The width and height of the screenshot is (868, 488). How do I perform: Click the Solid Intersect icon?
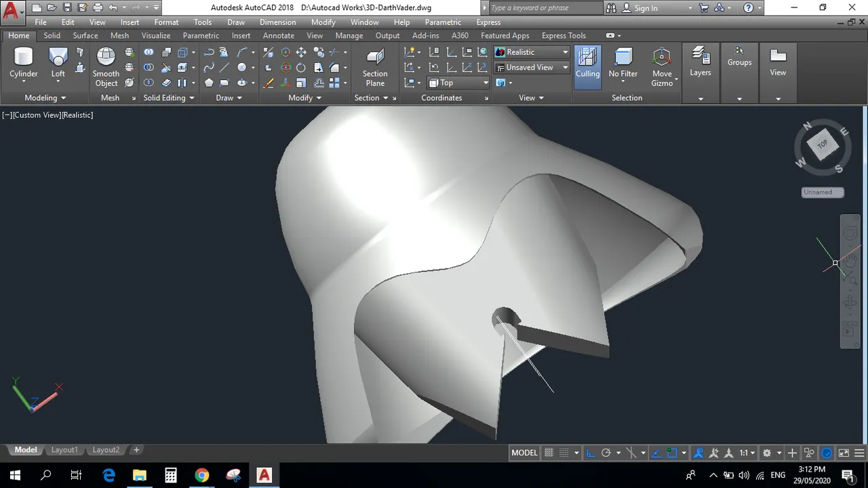click(x=149, y=83)
